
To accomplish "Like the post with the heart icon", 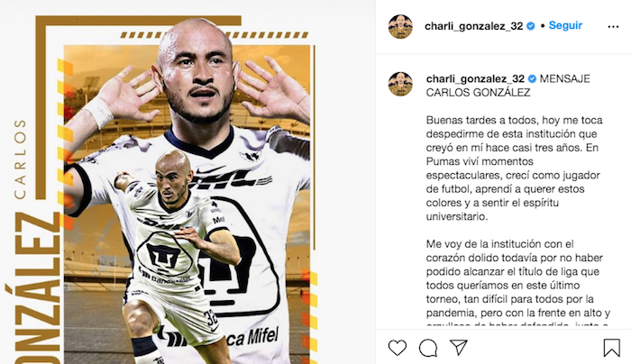I will click(398, 348).
